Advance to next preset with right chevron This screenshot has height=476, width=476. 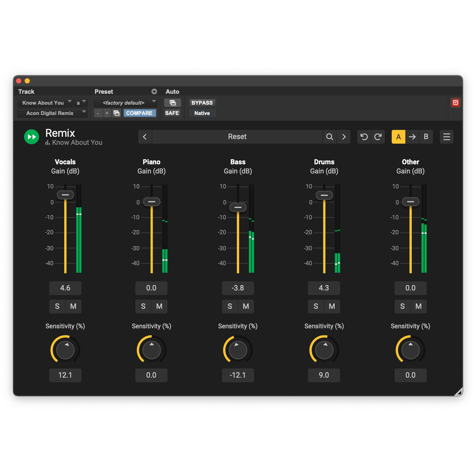(344, 137)
